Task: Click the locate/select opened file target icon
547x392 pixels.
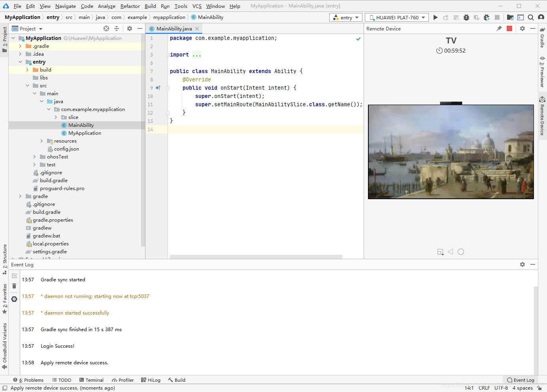Action: pyautogui.click(x=106, y=28)
